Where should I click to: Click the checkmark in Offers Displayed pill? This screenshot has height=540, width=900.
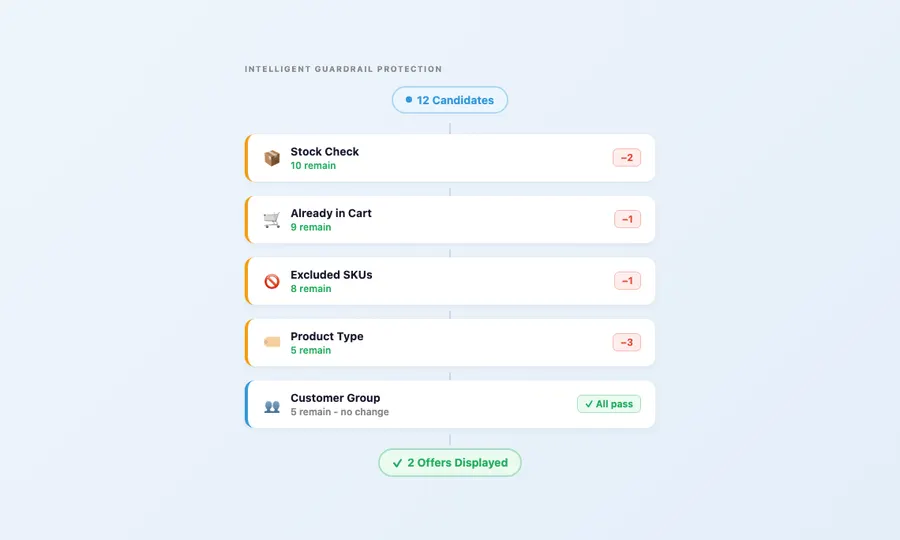397,463
